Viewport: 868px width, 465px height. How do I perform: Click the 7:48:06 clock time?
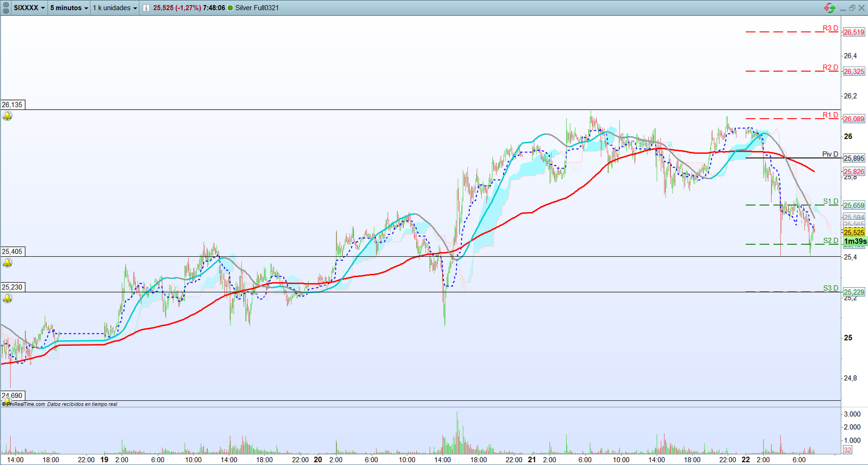[214, 8]
